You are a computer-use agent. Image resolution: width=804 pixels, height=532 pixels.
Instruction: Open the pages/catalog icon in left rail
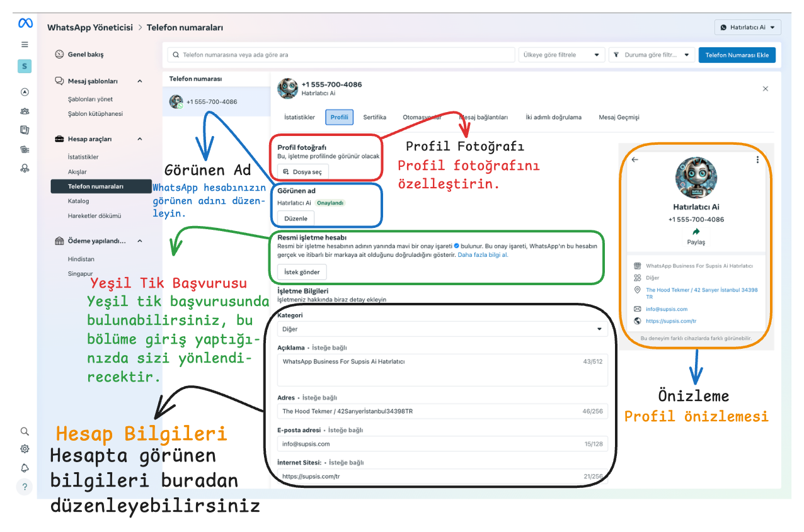pyautogui.click(x=25, y=130)
